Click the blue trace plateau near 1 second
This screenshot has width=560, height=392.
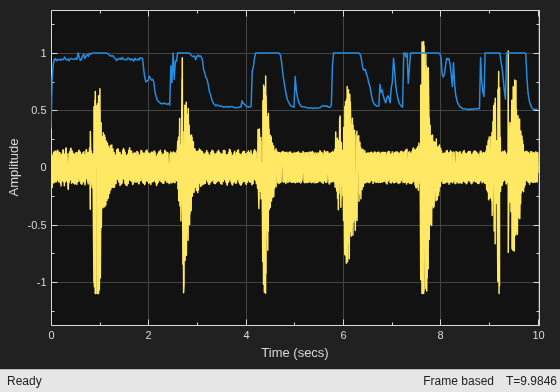click(x=100, y=53)
